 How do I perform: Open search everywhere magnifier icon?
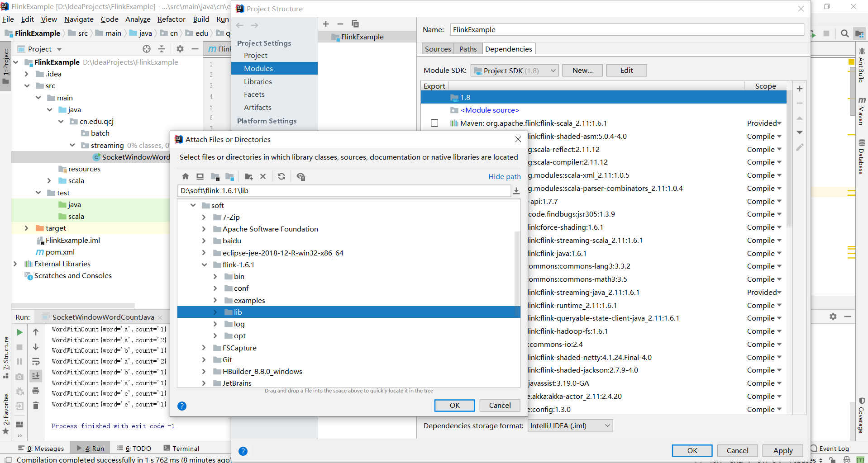point(844,33)
